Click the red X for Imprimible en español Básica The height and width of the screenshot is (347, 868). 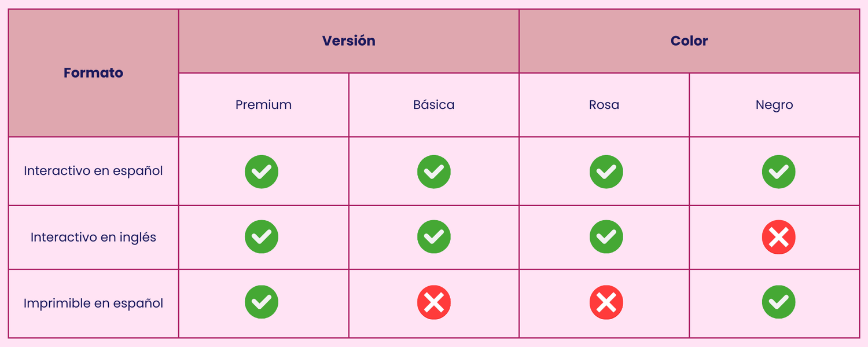coord(434,302)
